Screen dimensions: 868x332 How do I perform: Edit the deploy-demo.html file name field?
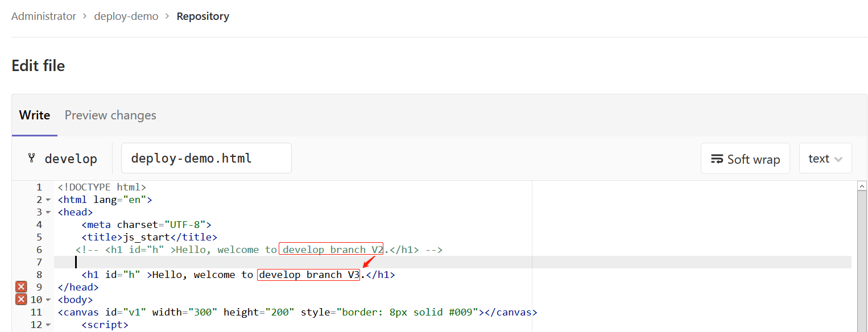click(206, 158)
